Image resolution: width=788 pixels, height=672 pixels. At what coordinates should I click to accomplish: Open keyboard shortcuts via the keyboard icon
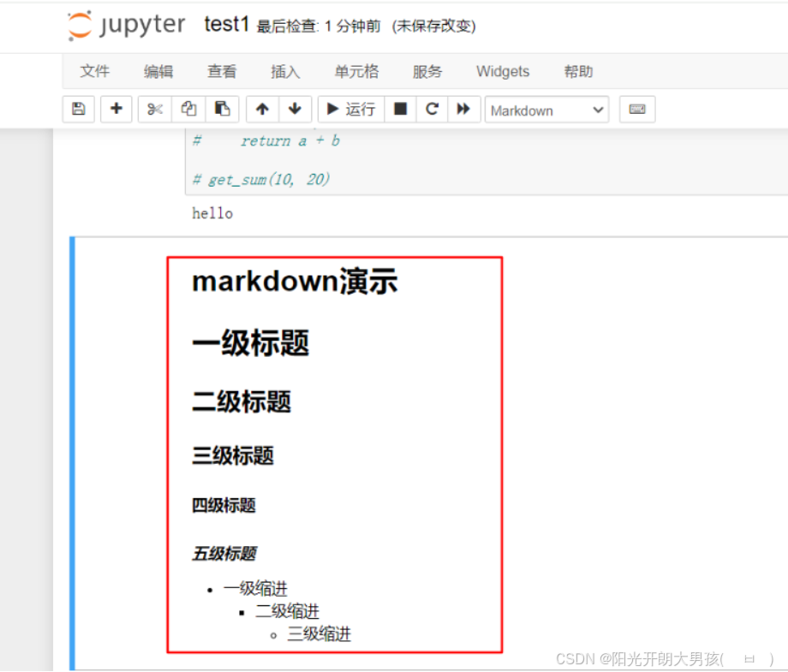click(636, 109)
